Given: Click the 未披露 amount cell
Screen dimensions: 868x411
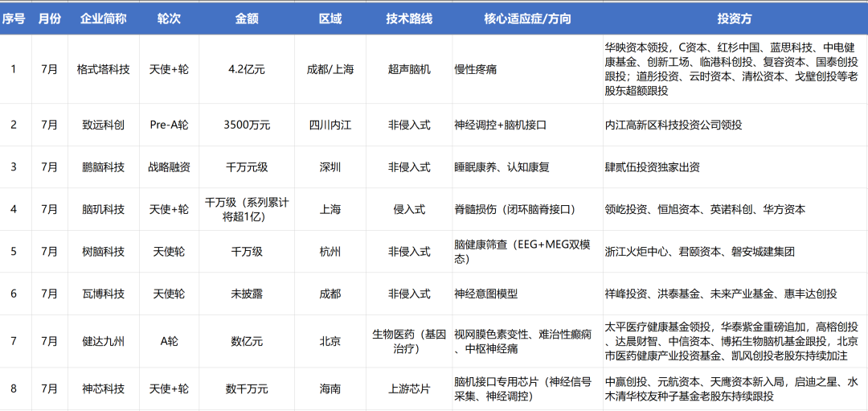Looking at the screenshot, I should pos(247,294).
